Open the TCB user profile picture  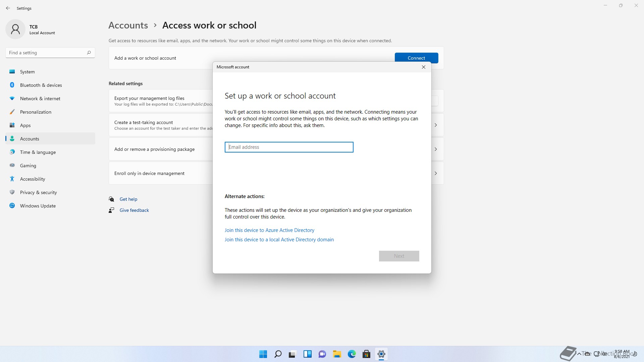pos(15,29)
